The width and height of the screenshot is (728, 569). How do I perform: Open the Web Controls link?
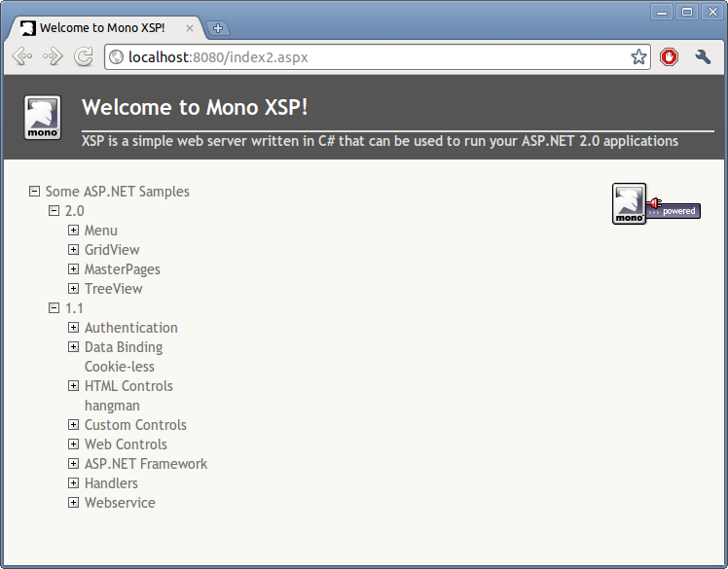coord(126,445)
